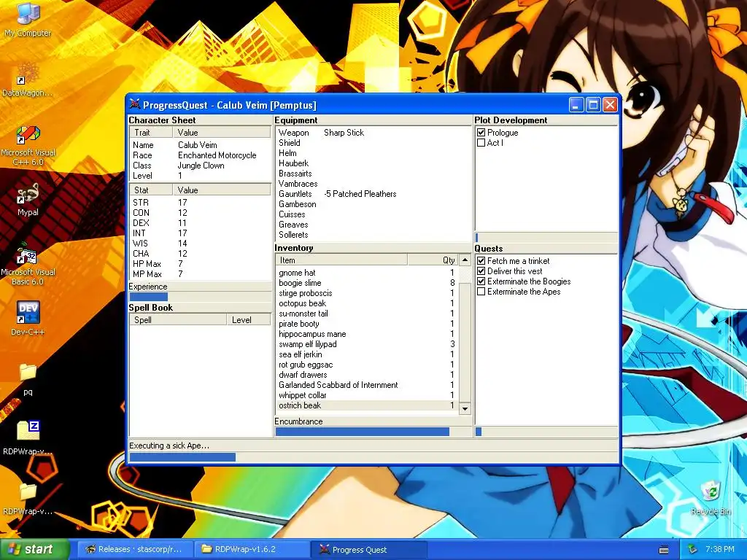Select the swamp elf lilypad row
This screenshot has width=747, height=560.
[x=367, y=344]
